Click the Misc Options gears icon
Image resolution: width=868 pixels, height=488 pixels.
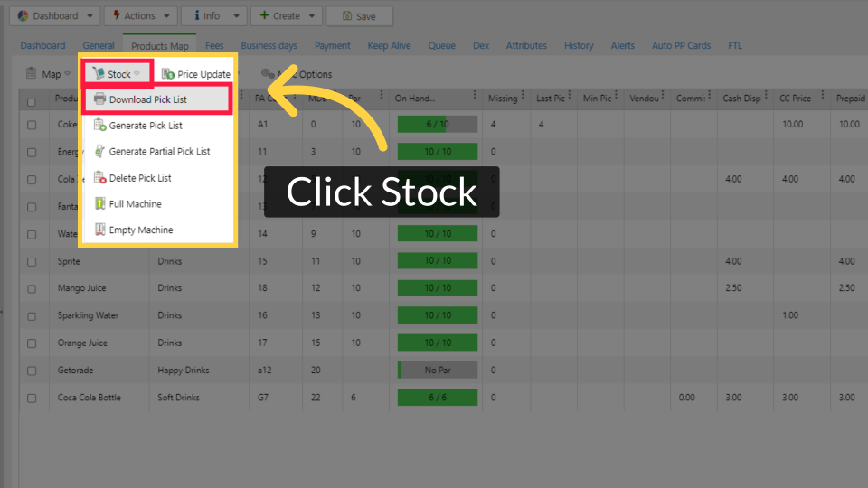[x=268, y=73]
